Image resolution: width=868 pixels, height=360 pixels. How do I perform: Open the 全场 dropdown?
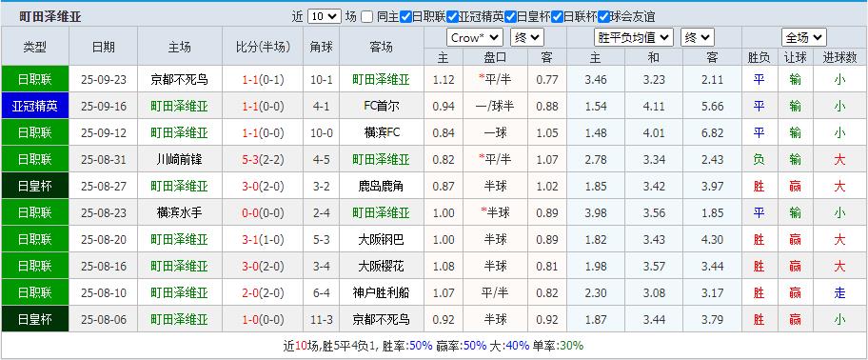click(x=804, y=38)
